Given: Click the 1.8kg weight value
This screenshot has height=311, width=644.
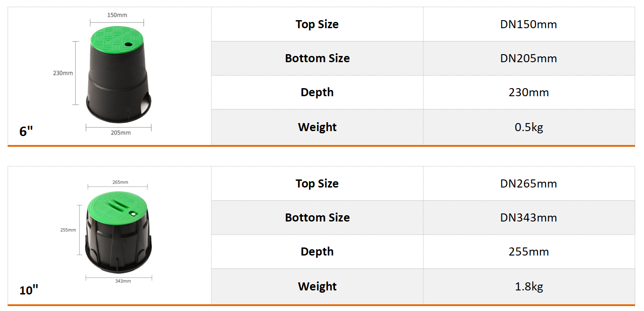Looking at the screenshot, I should 529,286.
